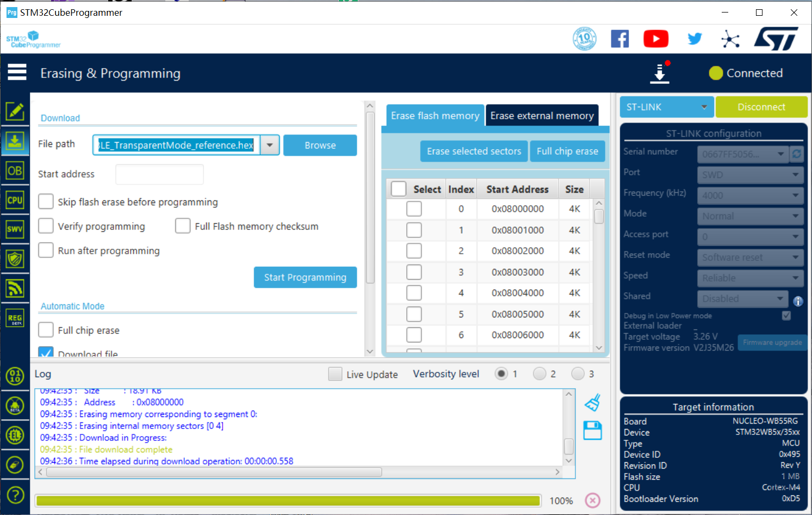Select sector 3 at 0x08003000
Screen dimensions: 812x515
(414, 272)
